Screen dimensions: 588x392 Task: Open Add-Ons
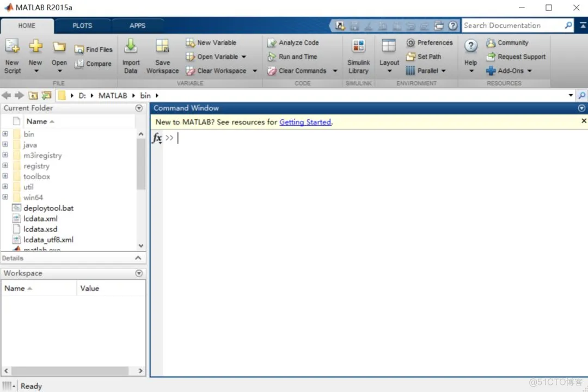(x=509, y=71)
